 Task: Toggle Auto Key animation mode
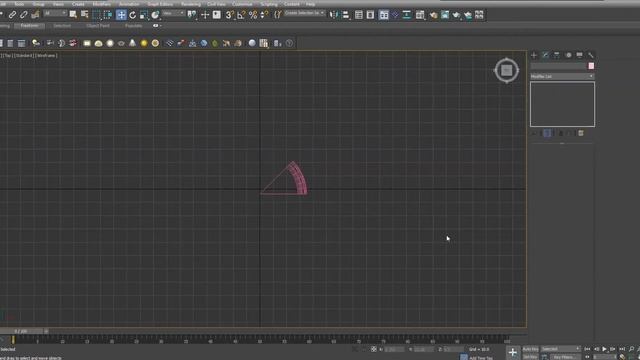click(x=530, y=349)
